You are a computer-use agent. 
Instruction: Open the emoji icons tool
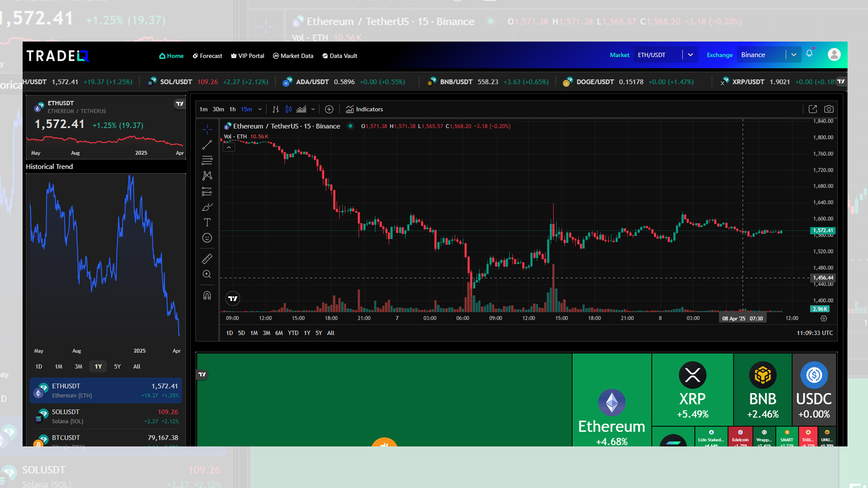(x=207, y=238)
